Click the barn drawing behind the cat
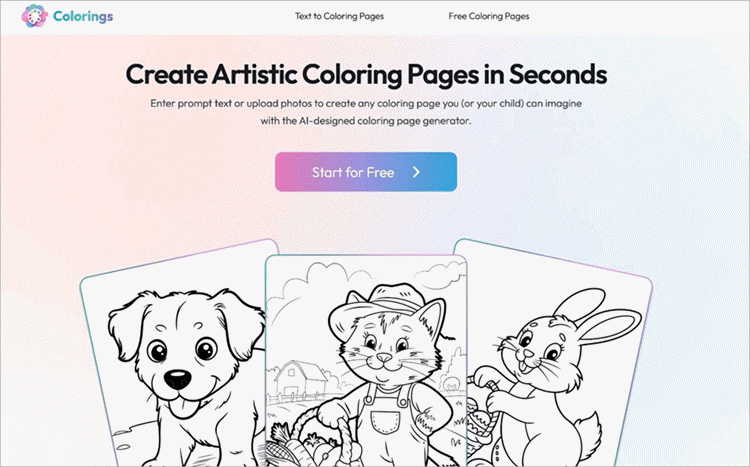Screen dimensions: 750x467 [x=301, y=377]
